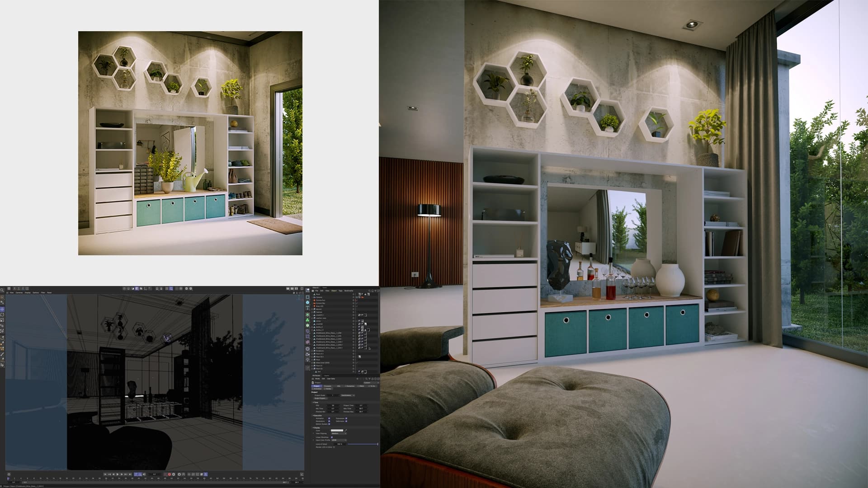Disable the Deformers checkbox
The image size is (868, 488).
coord(346,421)
